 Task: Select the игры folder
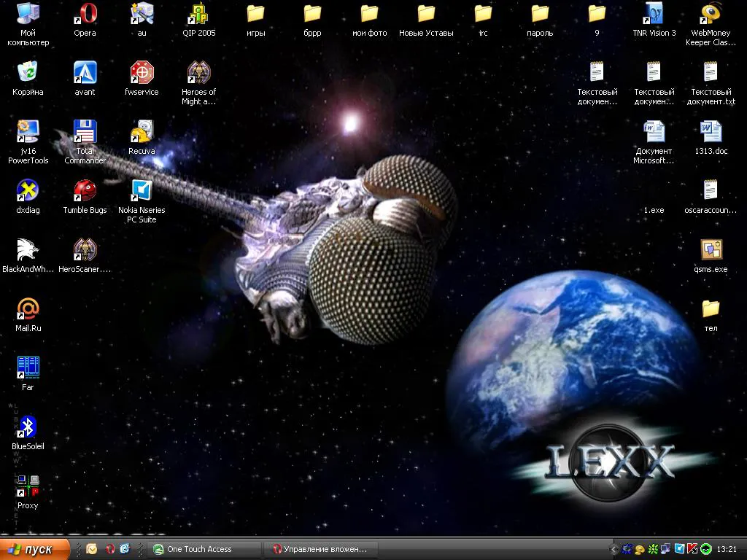click(256, 20)
